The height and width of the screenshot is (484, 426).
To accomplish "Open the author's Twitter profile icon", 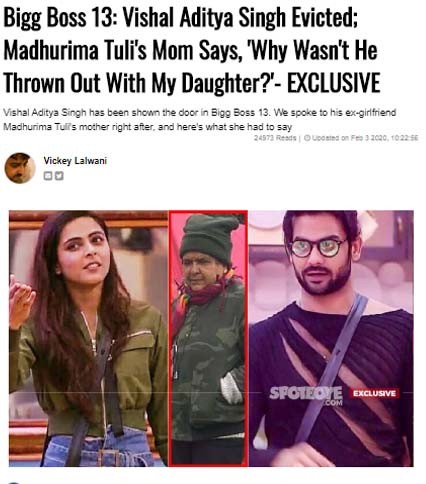I will 59,176.
